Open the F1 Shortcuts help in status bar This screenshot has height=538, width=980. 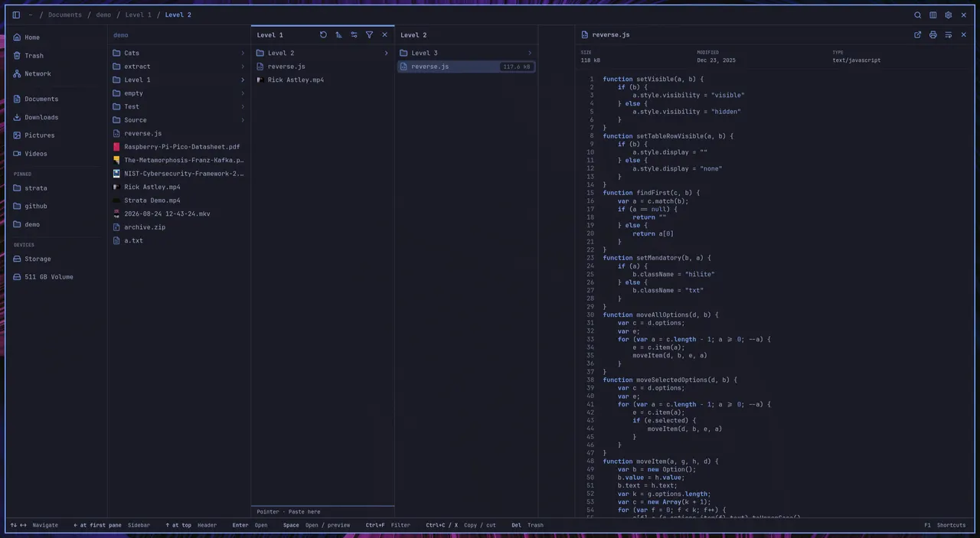pos(945,525)
